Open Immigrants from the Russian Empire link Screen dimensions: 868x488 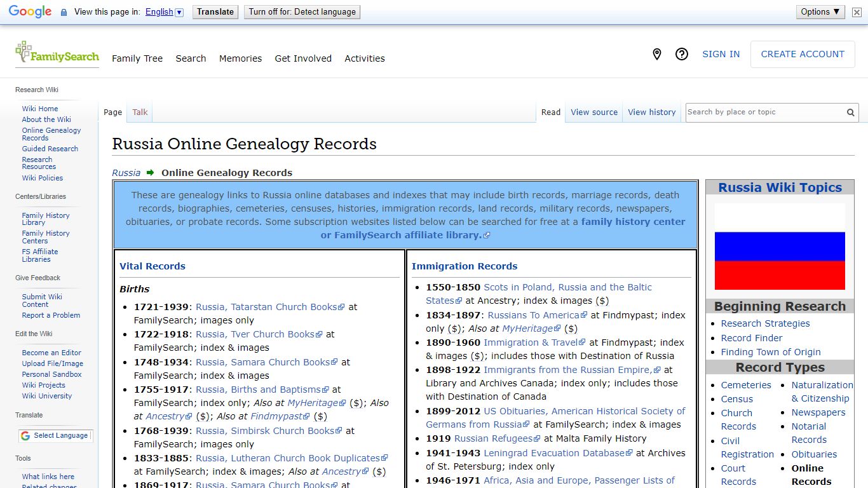573,370
